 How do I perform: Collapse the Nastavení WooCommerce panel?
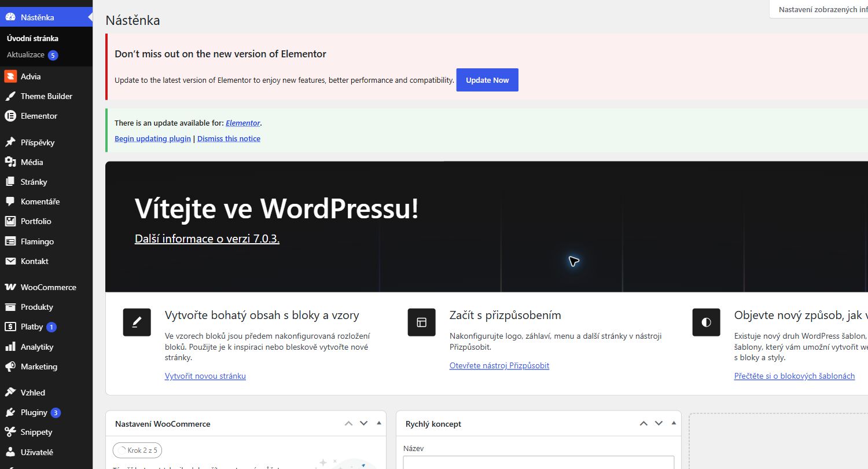pyautogui.click(x=378, y=423)
